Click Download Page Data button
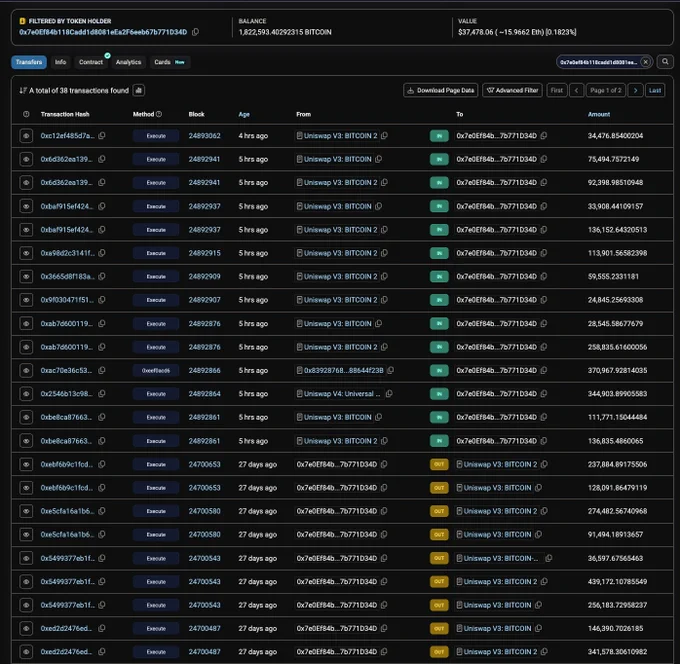 pyautogui.click(x=441, y=90)
